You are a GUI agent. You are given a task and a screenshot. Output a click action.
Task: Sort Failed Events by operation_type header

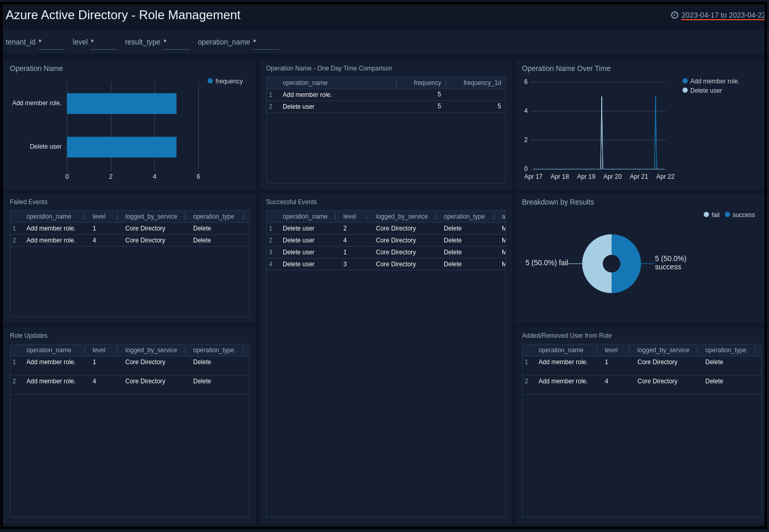(x=213, y=217)
